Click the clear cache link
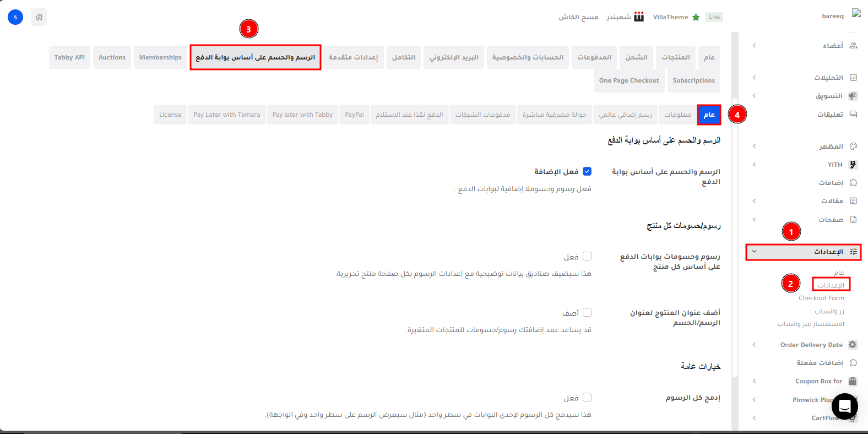The width and height of the screenshot is (868, 434). click(x=578, y=17)
